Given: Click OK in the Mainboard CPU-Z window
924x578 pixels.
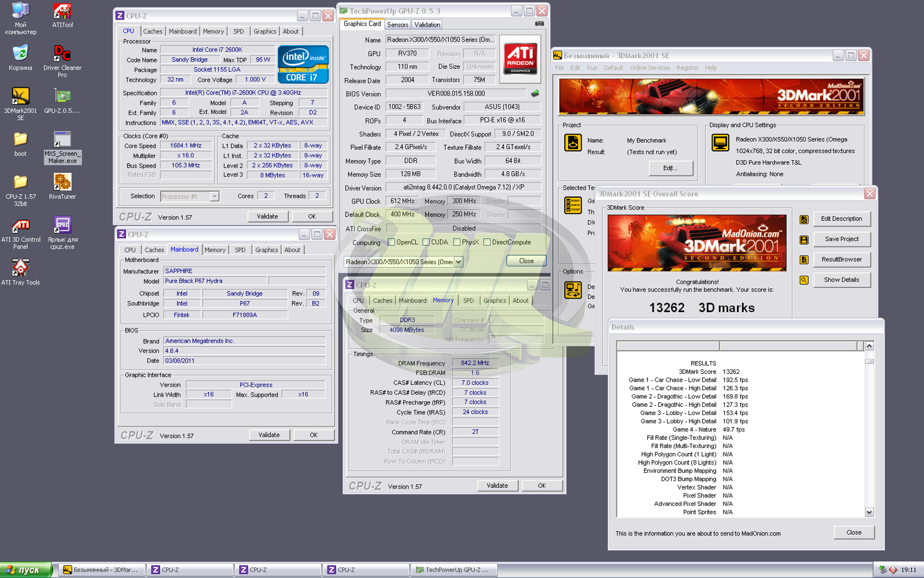Looking at the screenshot, I should pyautogui.click(x=314, y=435).
